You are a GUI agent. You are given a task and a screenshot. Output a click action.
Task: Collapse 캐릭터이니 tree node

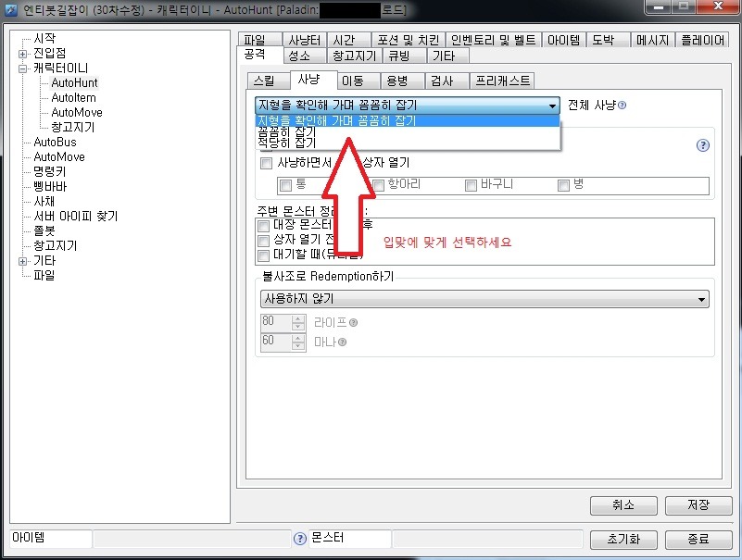coord(22,68)
